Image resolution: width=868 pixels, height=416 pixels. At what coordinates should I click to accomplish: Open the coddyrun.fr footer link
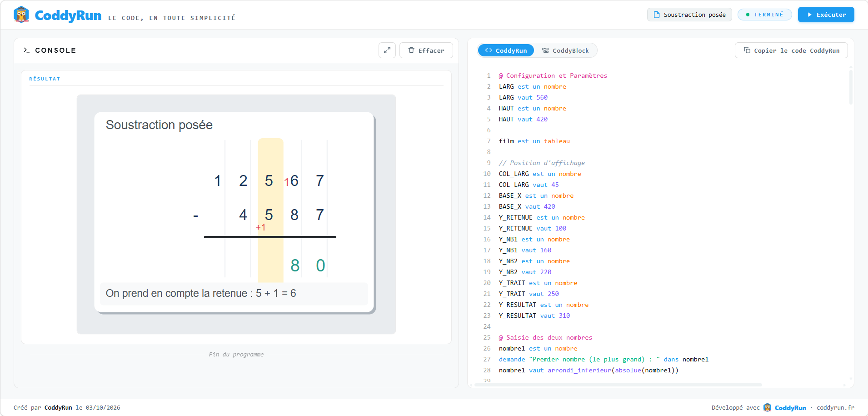(835, 407)
